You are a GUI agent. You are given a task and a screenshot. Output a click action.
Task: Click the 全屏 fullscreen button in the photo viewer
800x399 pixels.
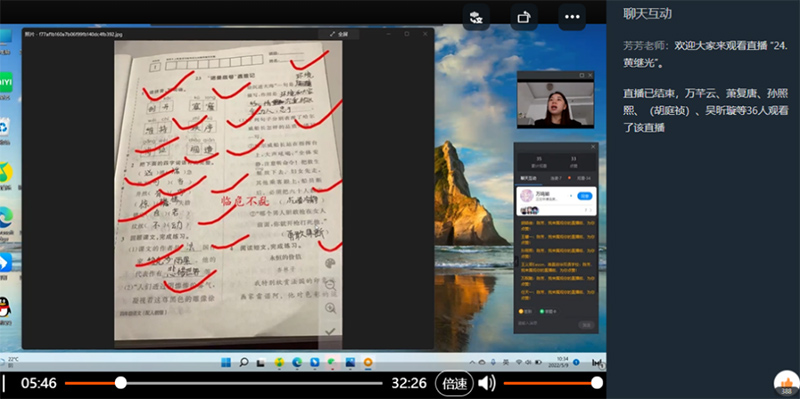pos(339,34)
